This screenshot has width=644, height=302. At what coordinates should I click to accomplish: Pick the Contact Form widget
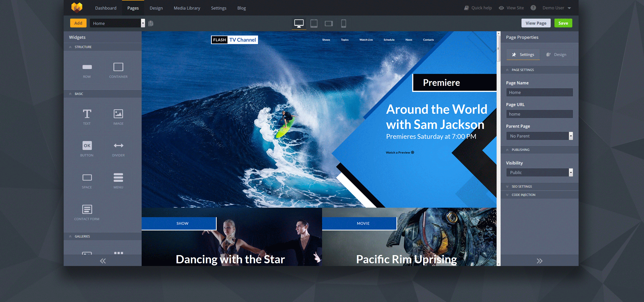click(87, 213)
